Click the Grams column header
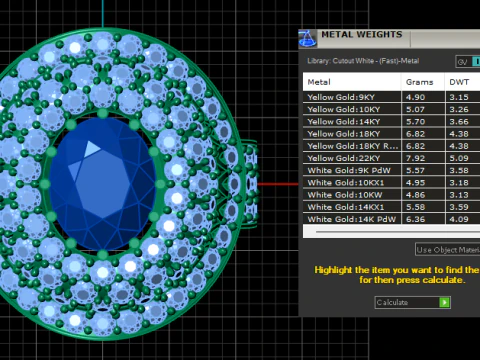This screenshot has width=480, height=360. [x=423, y=82]
